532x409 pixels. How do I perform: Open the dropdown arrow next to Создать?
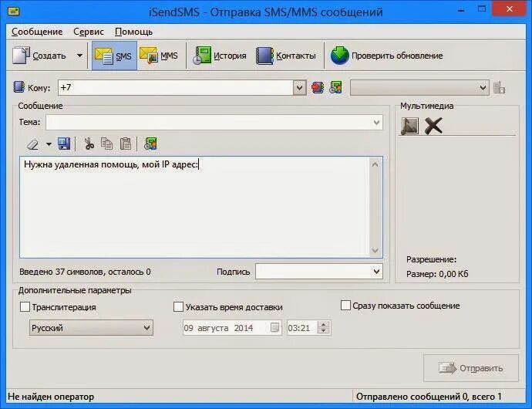pos(79,56)
